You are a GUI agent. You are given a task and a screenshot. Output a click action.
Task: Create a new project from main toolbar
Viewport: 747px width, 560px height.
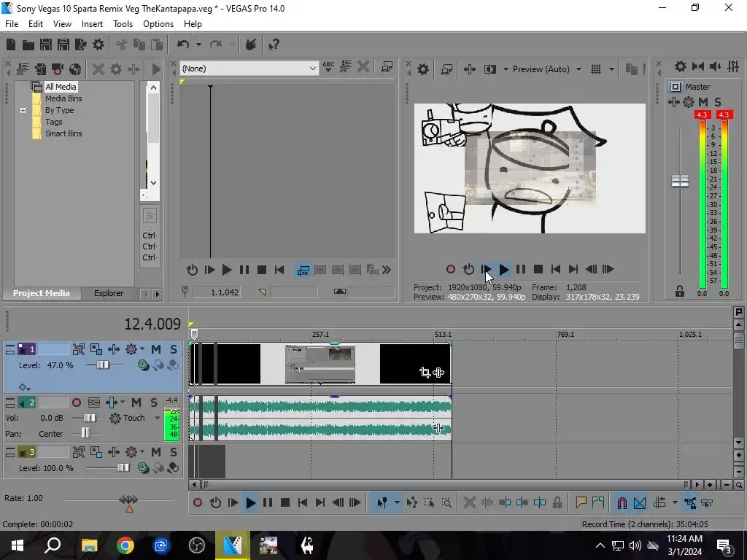[11, 44]
